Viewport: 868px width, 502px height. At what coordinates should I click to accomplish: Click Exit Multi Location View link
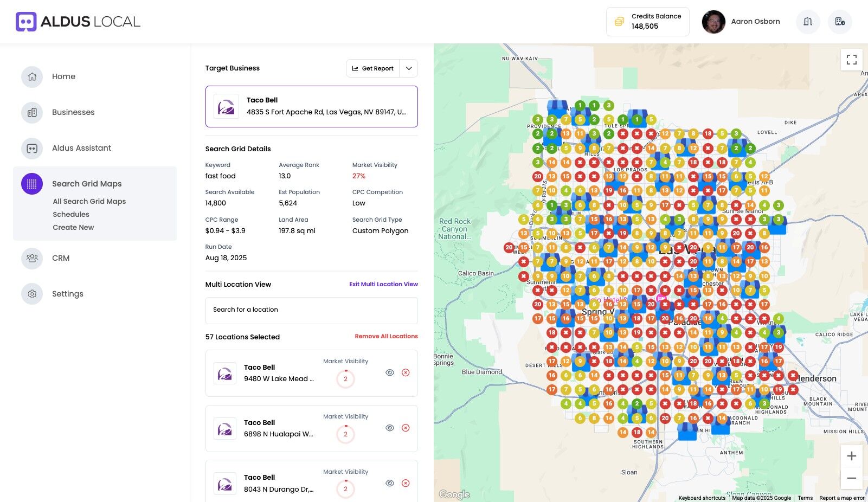click(384, 284)
